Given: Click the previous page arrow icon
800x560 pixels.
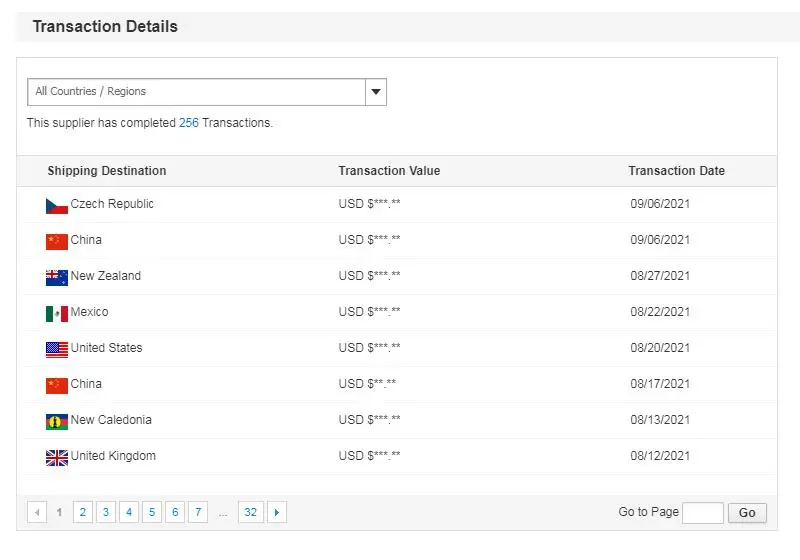Looking at the screenshot, I should click(x=37, y=513).
